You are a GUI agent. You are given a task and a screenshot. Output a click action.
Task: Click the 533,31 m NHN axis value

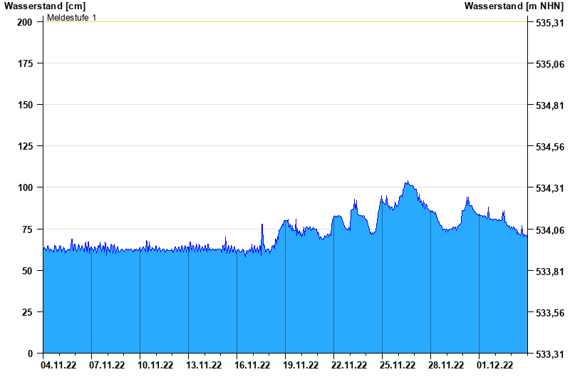point(549,354)
